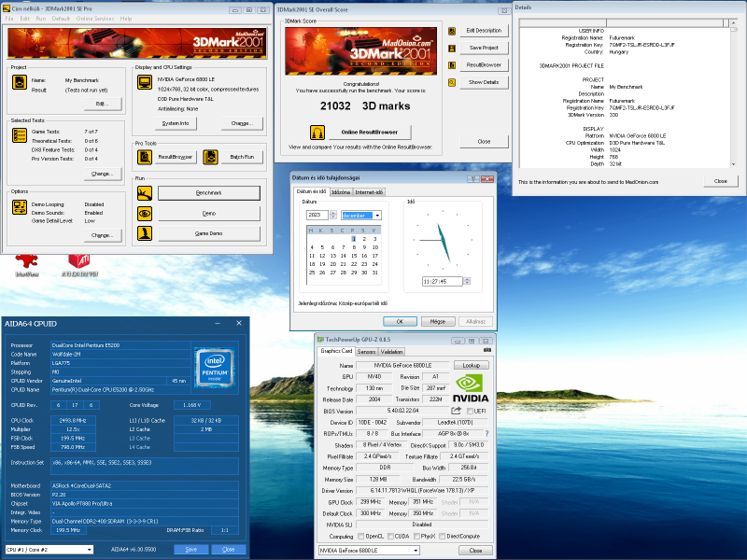Click the Game Demo joystick icon
This screenshot has width=747, height=560.
[x=145, y=233]
